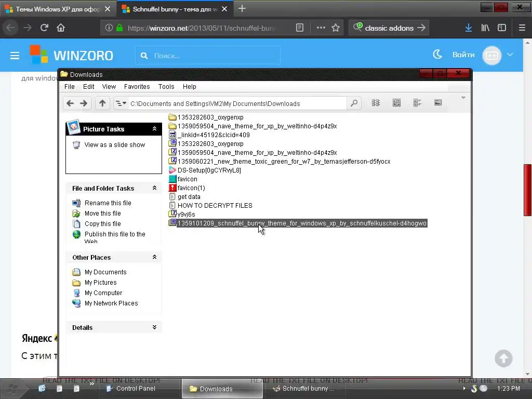Go up one folder level

pyautogui.click(x=102, y=103)
